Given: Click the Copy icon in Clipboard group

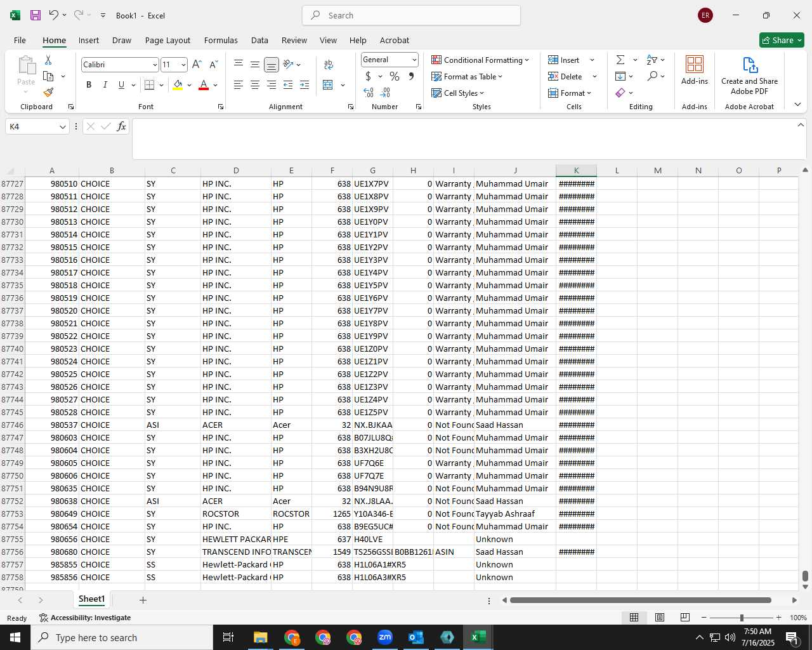Looking at the screenshot, I should click(48, 76).
